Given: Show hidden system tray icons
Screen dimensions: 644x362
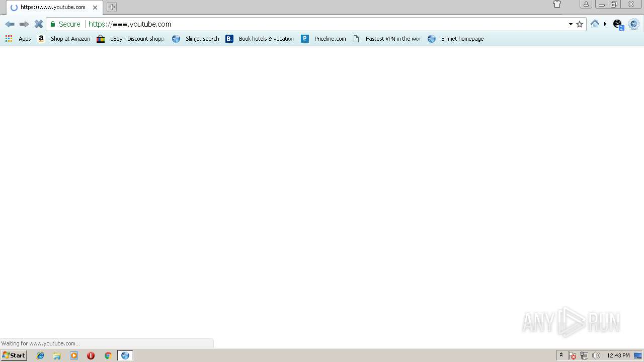Looking at the screenshot, I should [561, 355].
